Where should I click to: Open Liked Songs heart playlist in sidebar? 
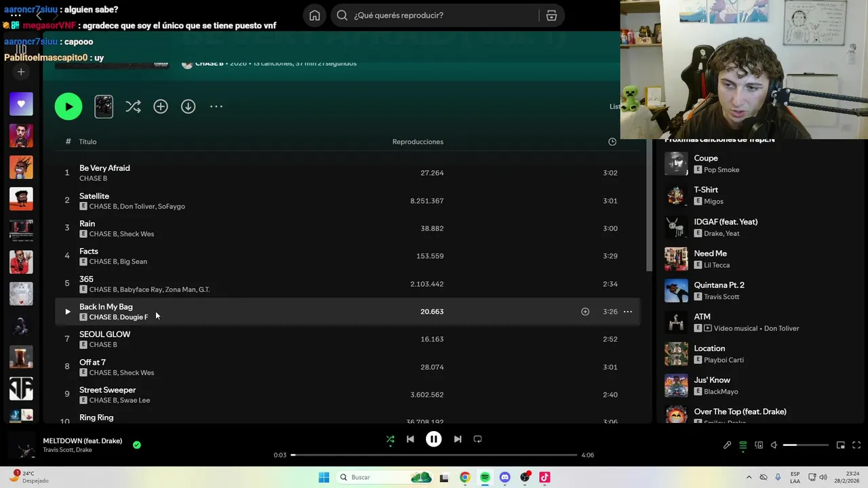[21, 104]
